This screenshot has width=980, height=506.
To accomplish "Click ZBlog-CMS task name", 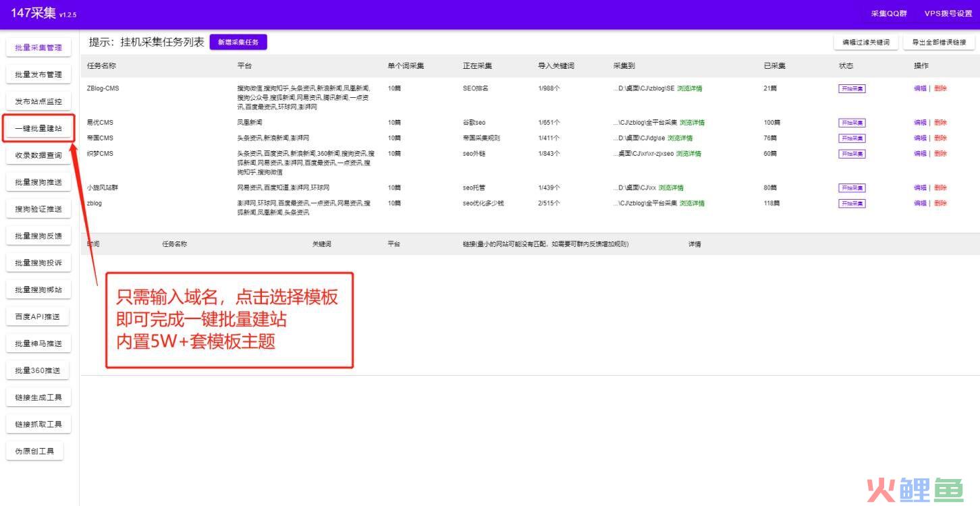I will click(103, 88).
